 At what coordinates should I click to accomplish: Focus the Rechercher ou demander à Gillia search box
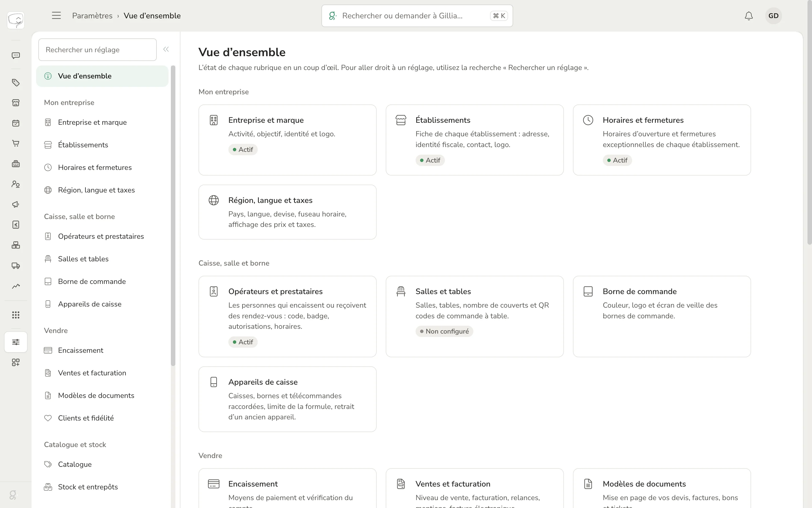[417, 16]
